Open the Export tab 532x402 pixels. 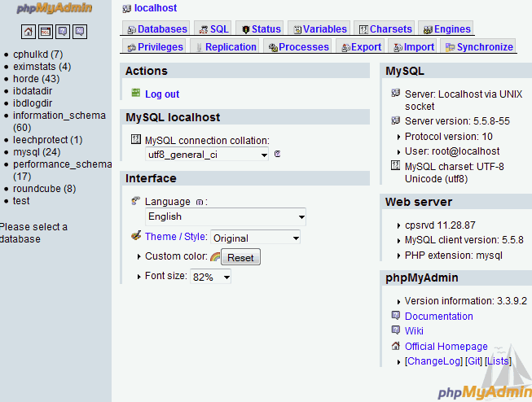coord(362,47)
